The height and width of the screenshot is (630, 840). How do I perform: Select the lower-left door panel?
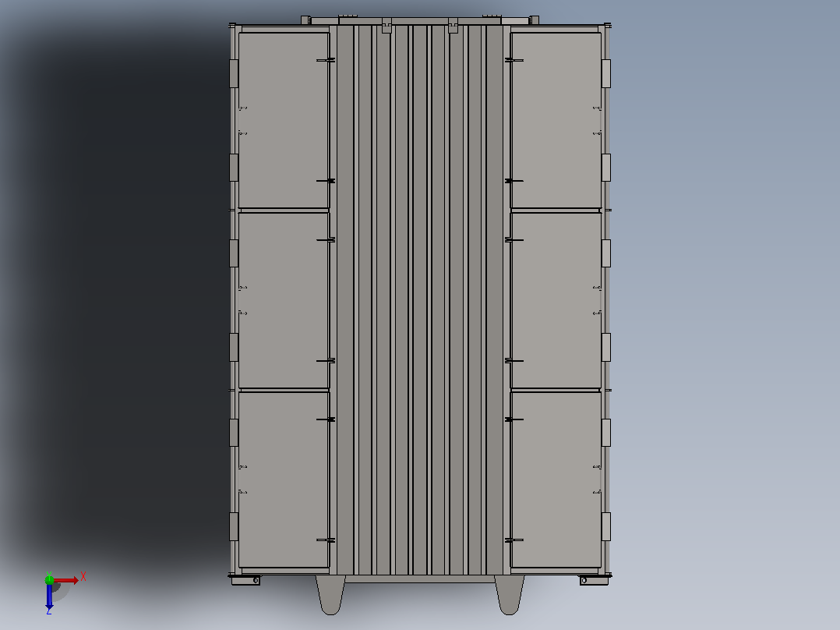pos(284,480)
